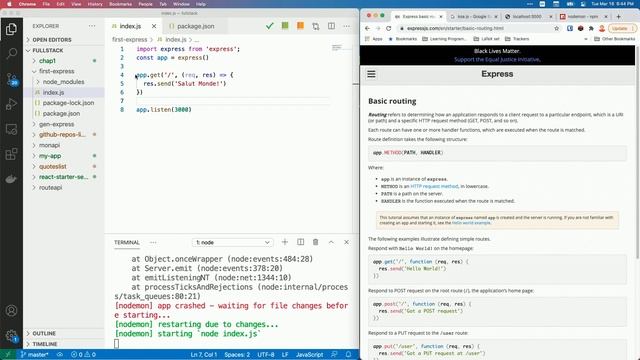
Task: Click the orange square icon in the editor toolbar
Action: pos(300,26)
